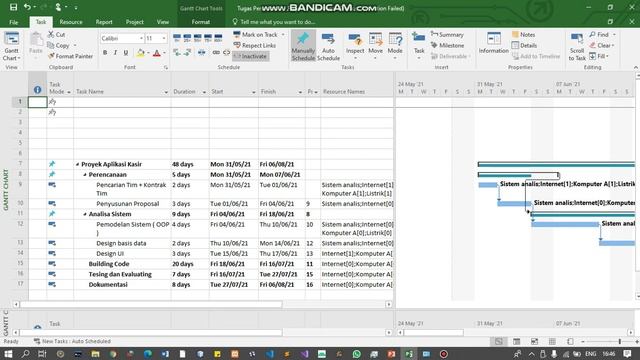Image resolution: width=640 pixels, height=360 pixels.
Task: Insert a Milestone
Action: (447, 45)
